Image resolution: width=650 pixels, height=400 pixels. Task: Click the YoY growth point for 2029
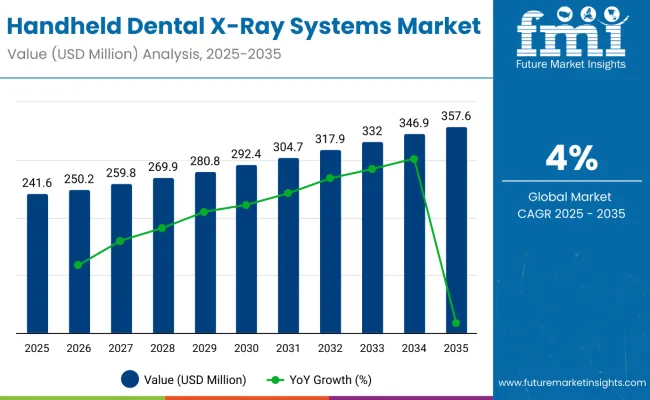[x=204, y=212]
